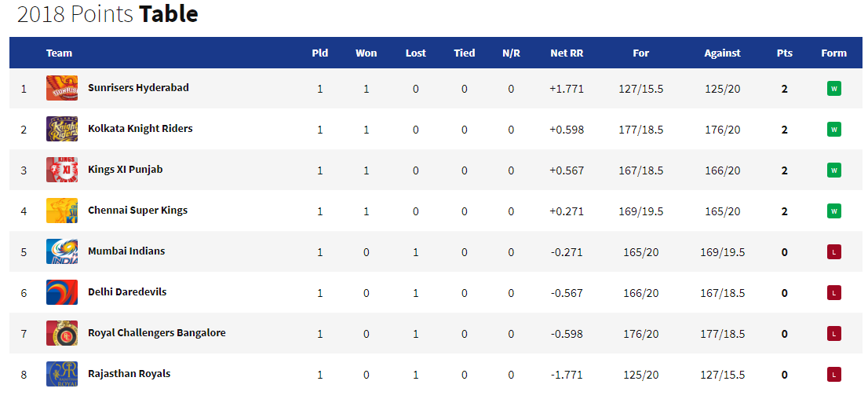Click the Form column header
Image resolution: width=868 pixels, height=403 pixels.
(x=833, y=53)
